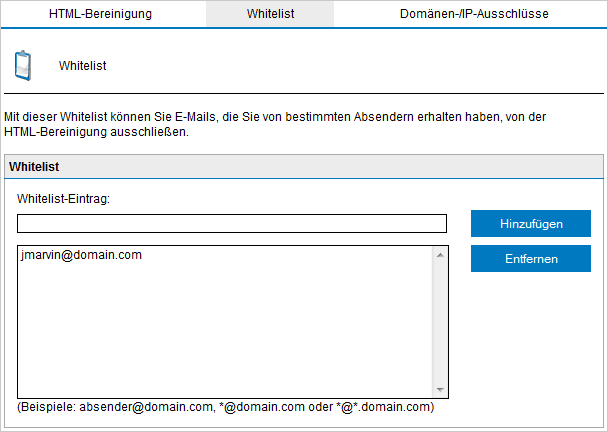608x432 pixels.
Task: Click the absender@domain.com example in the hint
Action: [x=148, y=407]
